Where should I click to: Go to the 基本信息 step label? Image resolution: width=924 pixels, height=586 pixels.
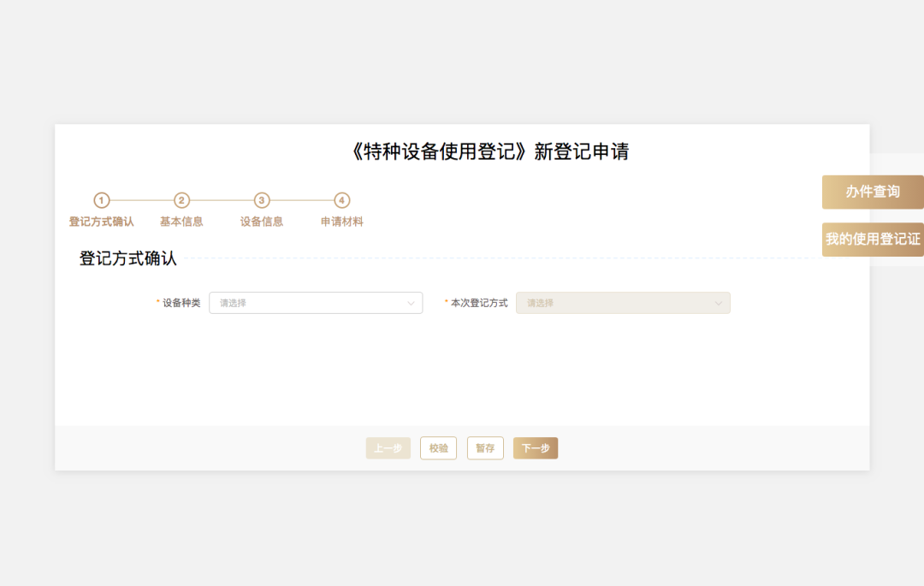coord(181,222)
